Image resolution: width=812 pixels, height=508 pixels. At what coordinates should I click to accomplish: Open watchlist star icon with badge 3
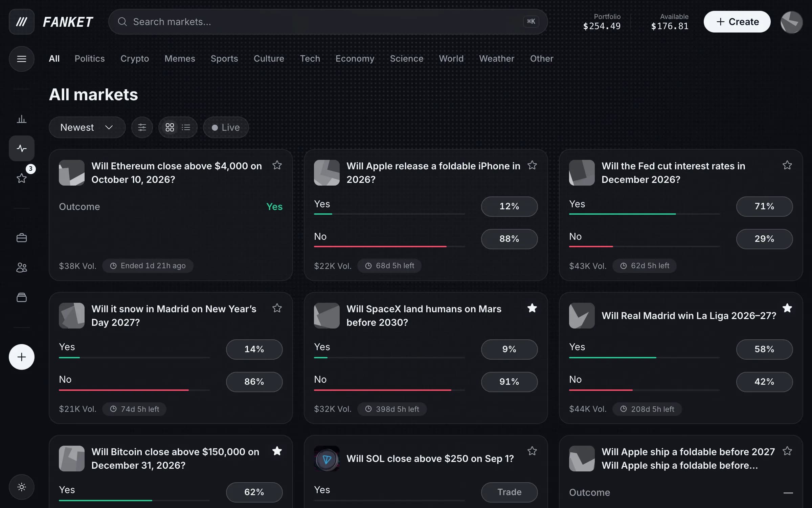click(x=21, y=178)
